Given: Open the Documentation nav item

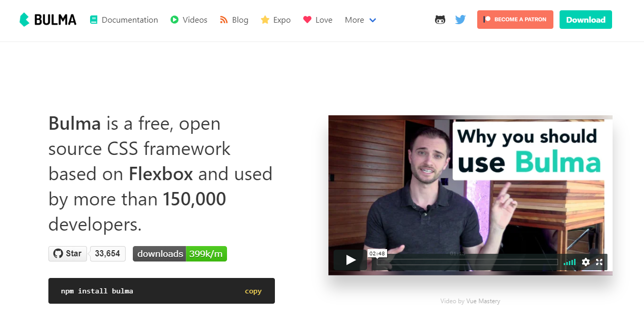Looking at the screenshot, I should point(124,20).
